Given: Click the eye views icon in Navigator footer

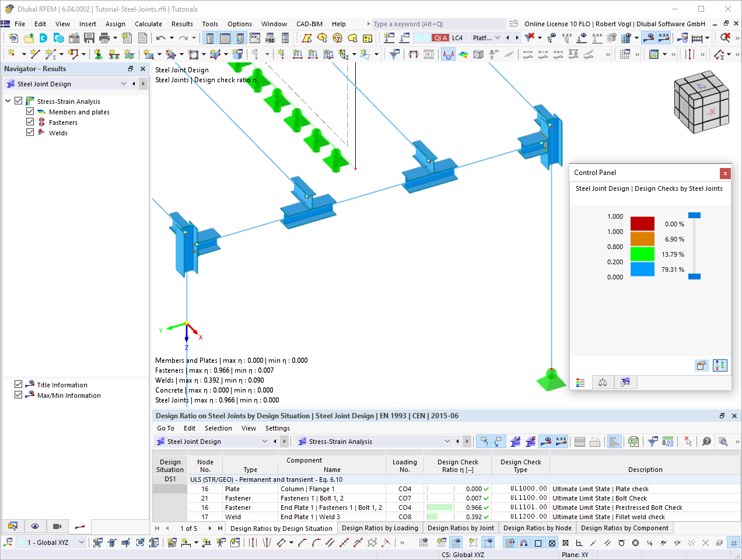Looking at the screenshot, I should 35,526.
